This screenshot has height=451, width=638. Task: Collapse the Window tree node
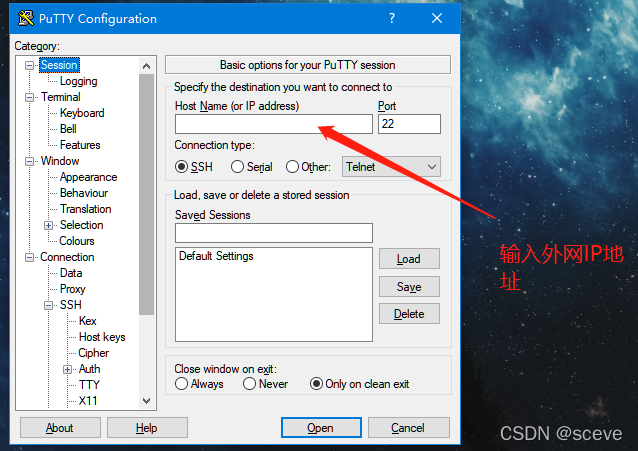pyautogui.click(x=29, y=162)
